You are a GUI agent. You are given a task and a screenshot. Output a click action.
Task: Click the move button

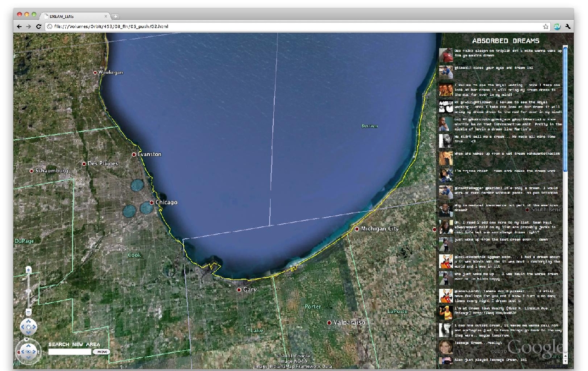102,352
